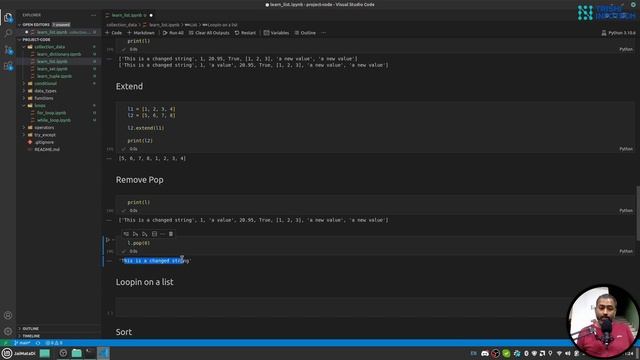Image resolution: width=640 pixels, height=360 pixels.
Task: Run the l.pop(0) cell
Action: (108, 240)
